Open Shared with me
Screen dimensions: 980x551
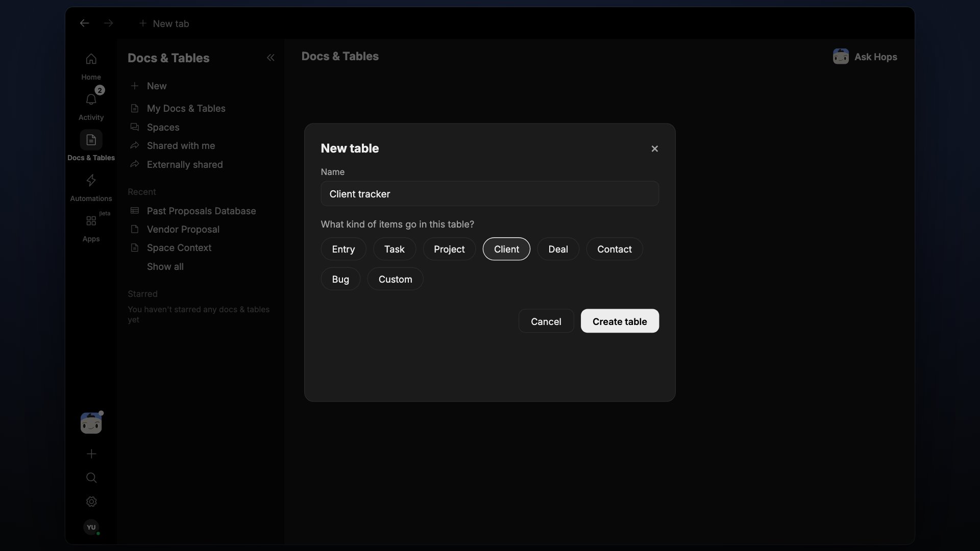point(173,145)
